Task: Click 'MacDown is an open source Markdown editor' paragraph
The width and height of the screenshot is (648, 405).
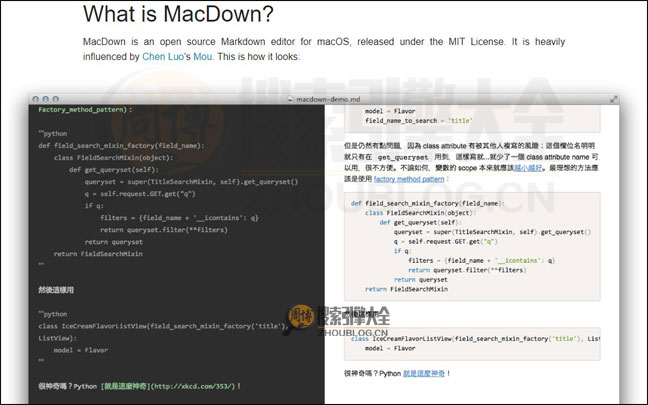Action: coord(324,49)
